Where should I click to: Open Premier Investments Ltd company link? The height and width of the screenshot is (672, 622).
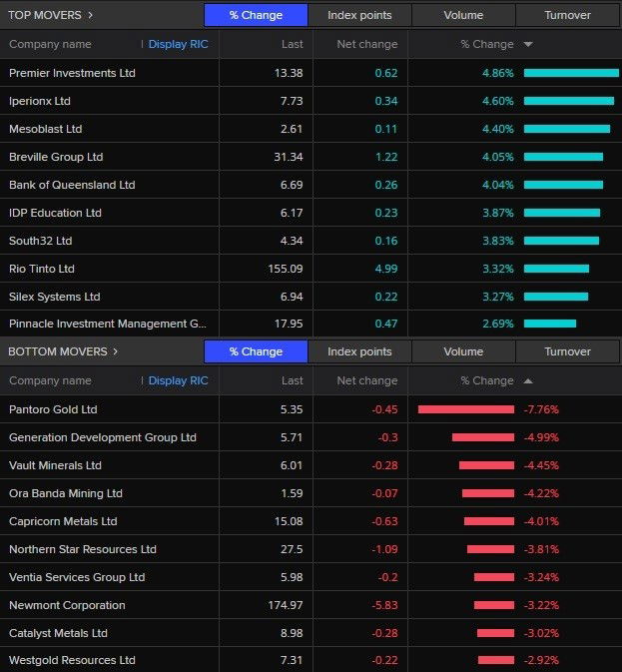72,73
